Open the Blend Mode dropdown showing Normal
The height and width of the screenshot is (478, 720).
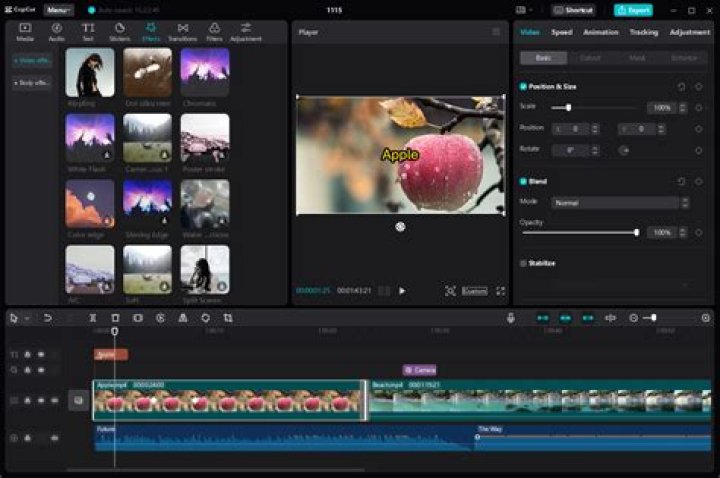tap(620, 202)
